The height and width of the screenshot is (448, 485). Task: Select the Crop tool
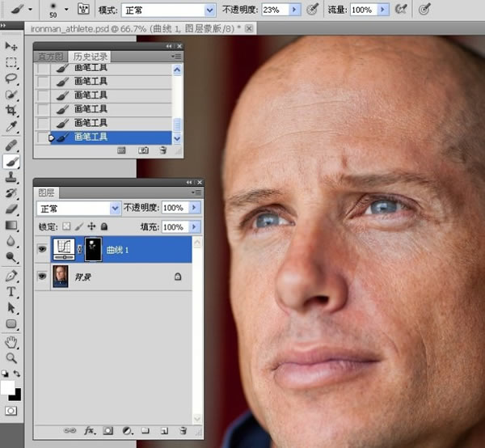11,110
